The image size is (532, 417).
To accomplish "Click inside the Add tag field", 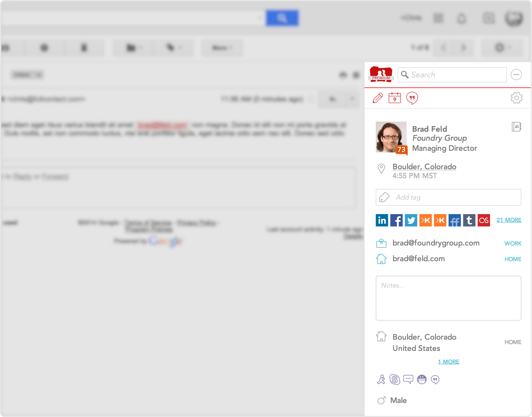I will [448, 197].
